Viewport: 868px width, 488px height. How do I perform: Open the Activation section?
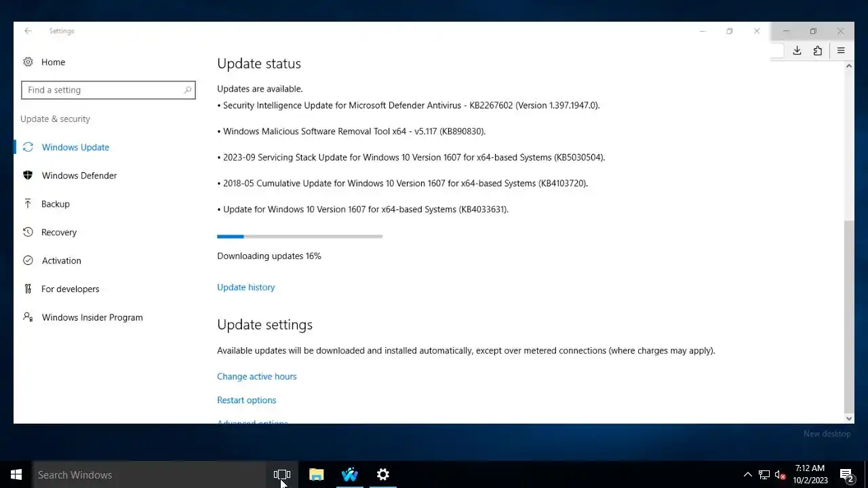point(61,260)
